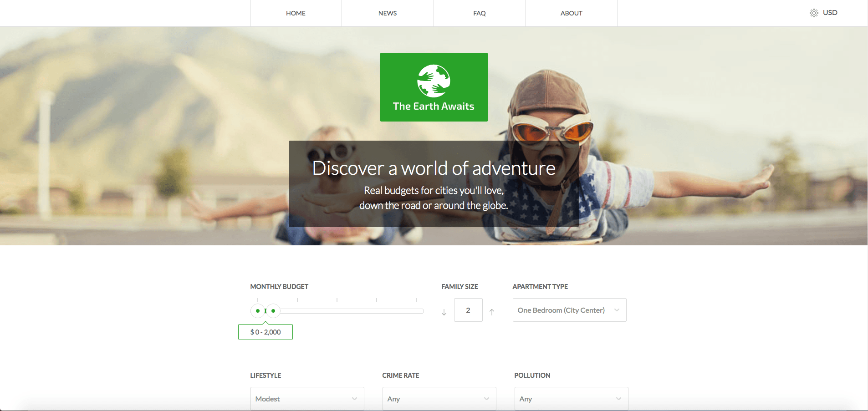
Task: Click the Earth Awaits globe logo
Action: point(434,81)
